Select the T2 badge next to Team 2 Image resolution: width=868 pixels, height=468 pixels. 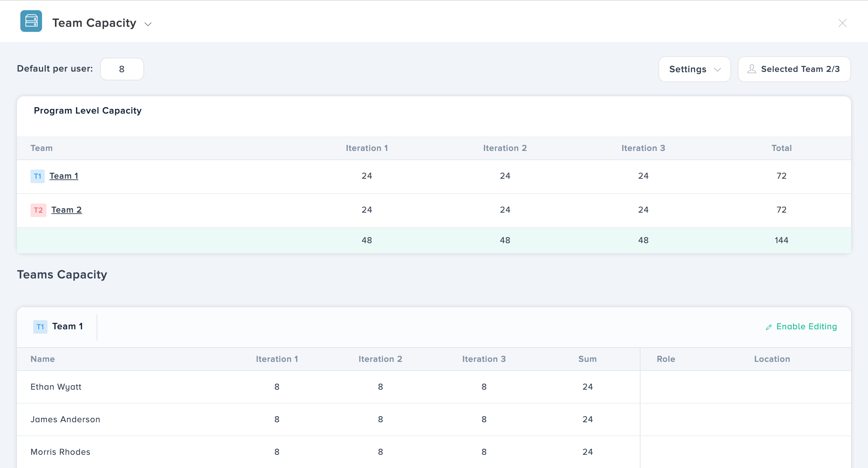pyautogui.click(x=38, y=210)
